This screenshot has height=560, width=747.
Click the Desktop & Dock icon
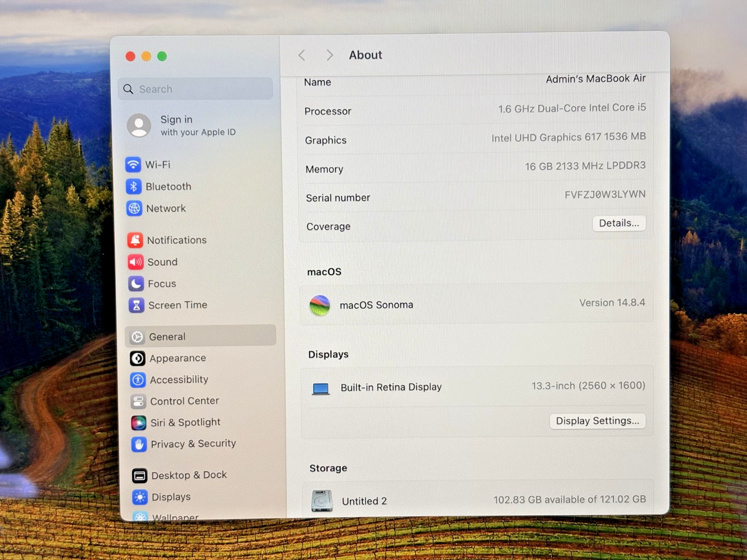[x=140, y=476]
